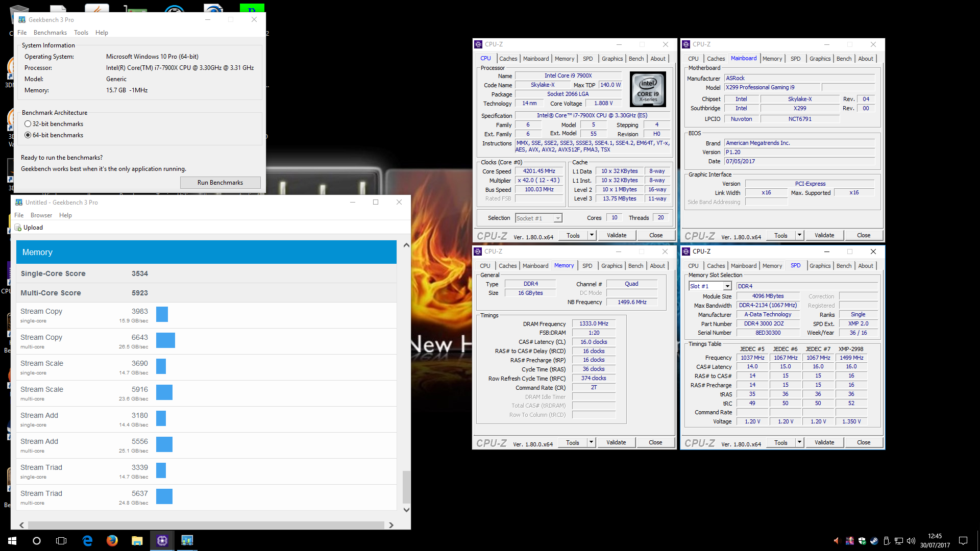Launch Firefox from the taskbar
The height and width of the screenshot is (551, 980).
tap(112, 541)
